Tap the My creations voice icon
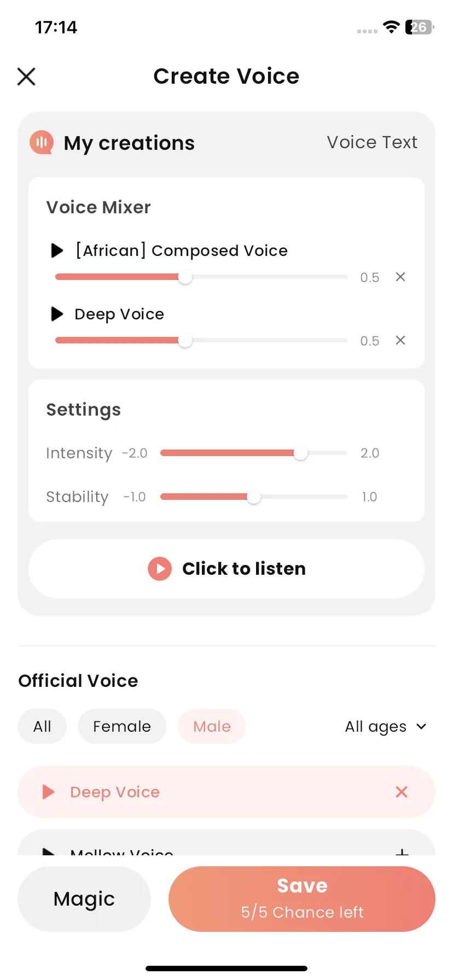 point(42,143)
